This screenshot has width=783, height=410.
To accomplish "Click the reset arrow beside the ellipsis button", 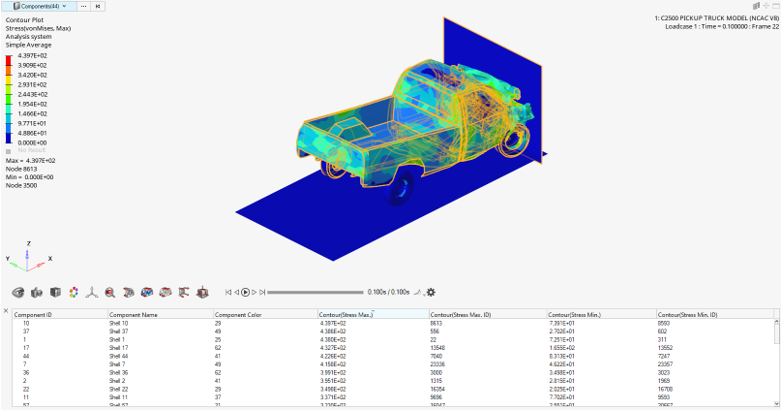I will tap(98, 6).
